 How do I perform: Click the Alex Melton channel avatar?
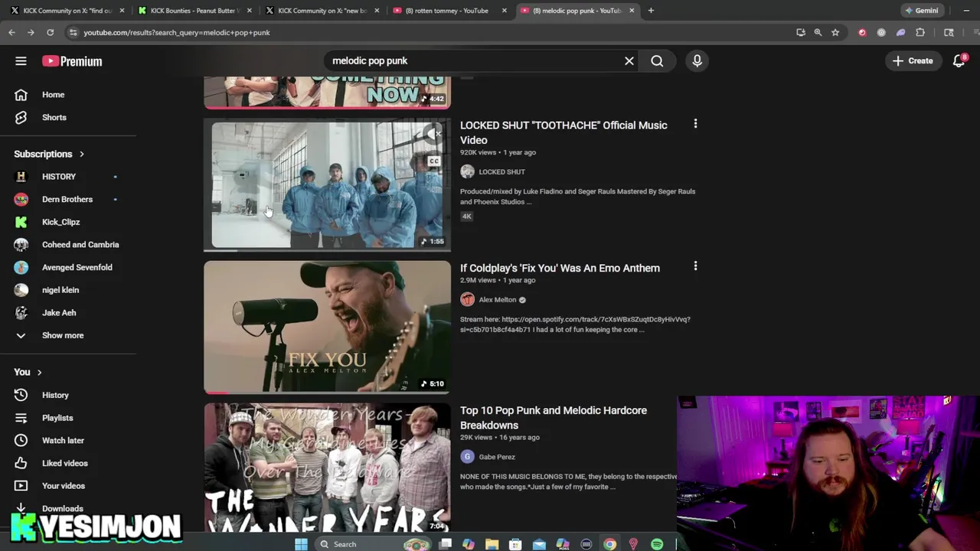[x=467, y=299]
